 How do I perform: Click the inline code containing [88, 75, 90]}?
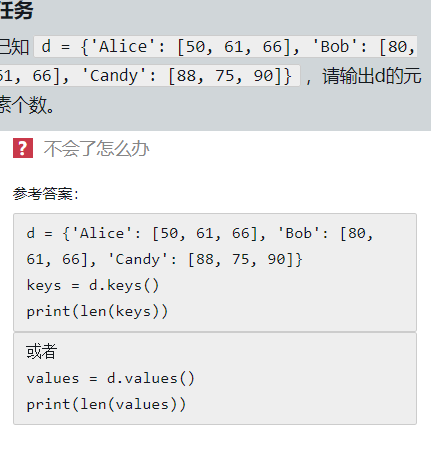point(150,75)
